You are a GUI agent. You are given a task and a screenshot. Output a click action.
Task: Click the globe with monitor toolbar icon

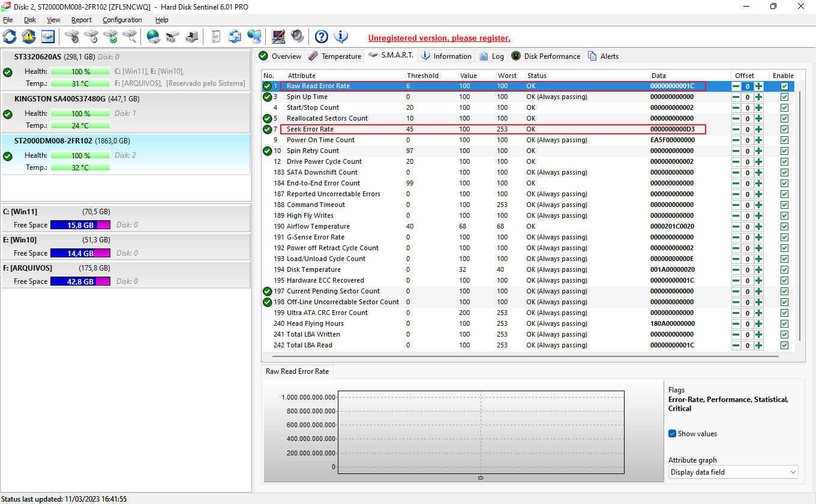click(x=254, y=37)
